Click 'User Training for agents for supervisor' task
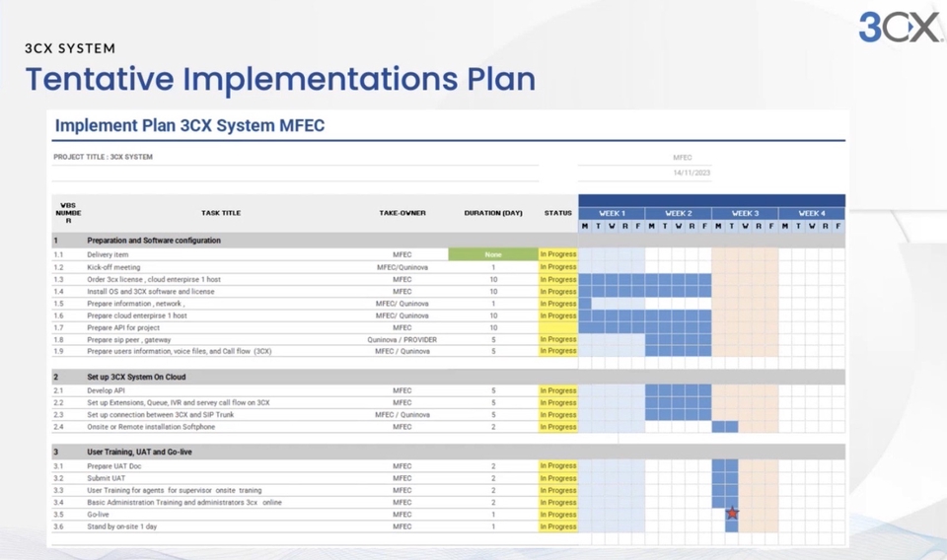 (x=175, y=490)
